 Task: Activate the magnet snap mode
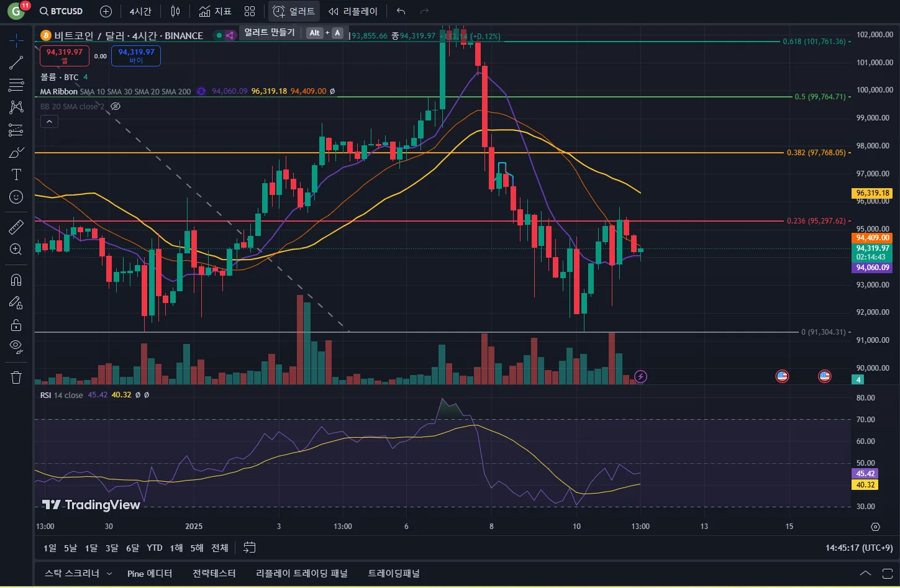16,280
